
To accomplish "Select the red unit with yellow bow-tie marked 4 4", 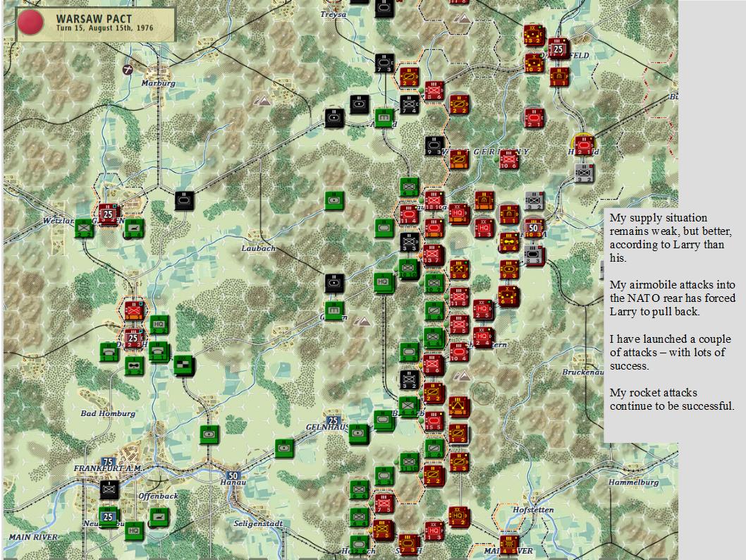I will [508, 242].
